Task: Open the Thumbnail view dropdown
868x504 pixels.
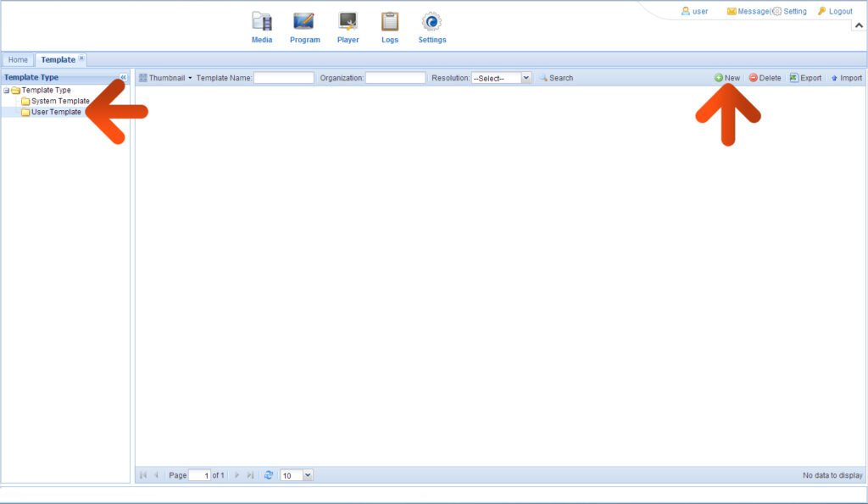Action: click(x=165, y=78)
